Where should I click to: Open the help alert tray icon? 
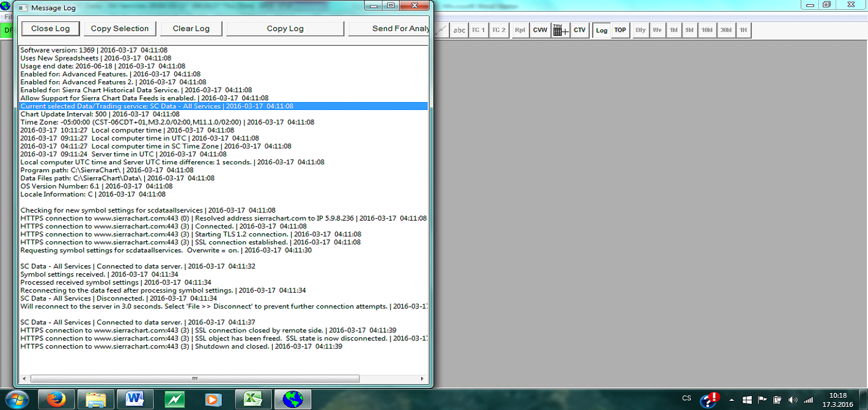click(x=709, y=400)
